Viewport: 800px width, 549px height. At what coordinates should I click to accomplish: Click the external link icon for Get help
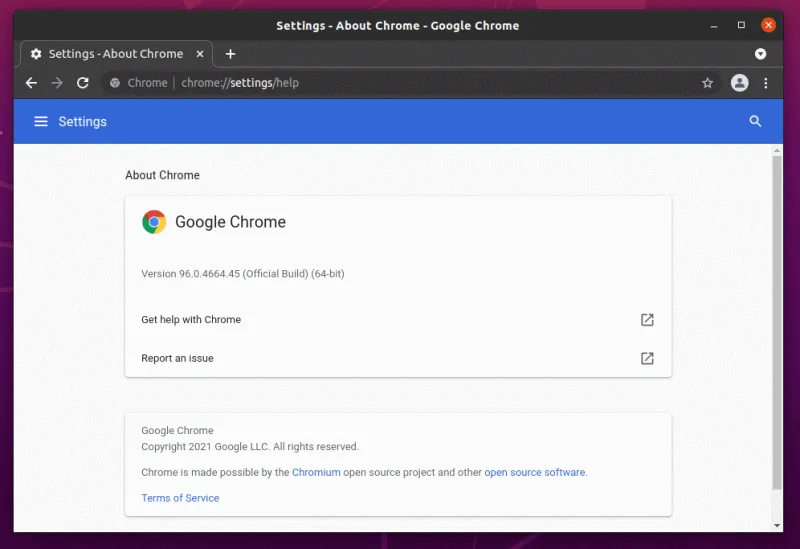click(x=647, y=320)
